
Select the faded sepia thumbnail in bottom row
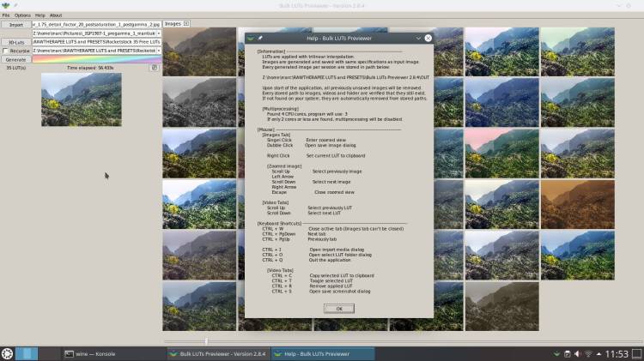point(502,306)
